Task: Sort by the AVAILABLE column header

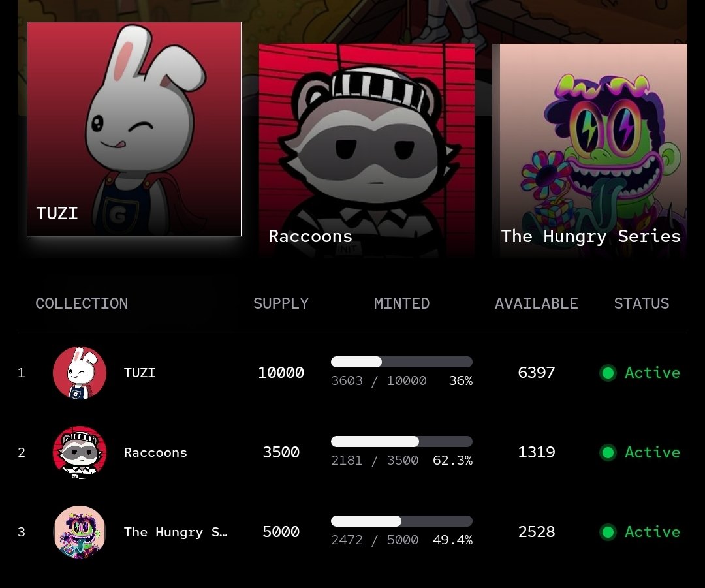Action: coord(537,303)
